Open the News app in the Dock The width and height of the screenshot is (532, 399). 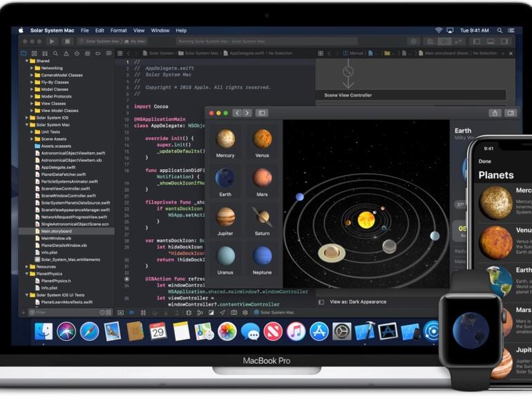[x=273, y=332]
